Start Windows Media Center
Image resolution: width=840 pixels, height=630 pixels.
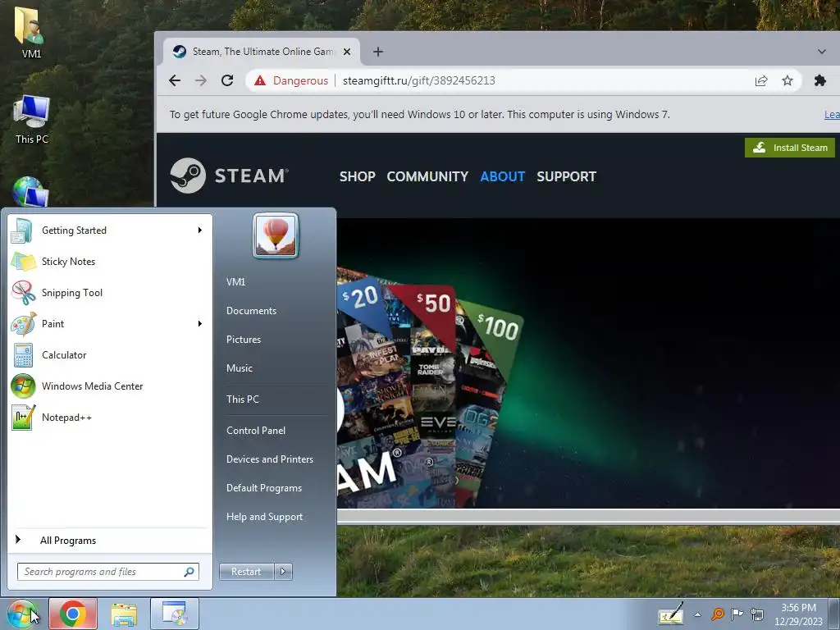tap(110, 386)
